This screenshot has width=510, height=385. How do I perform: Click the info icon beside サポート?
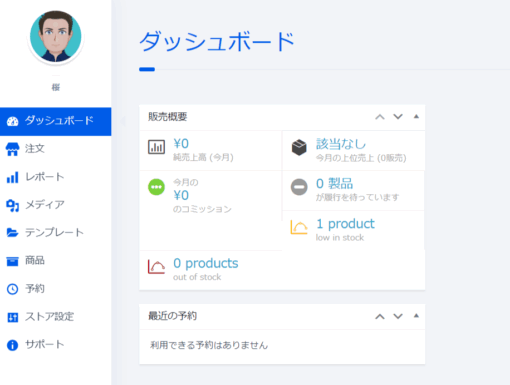pos(13,345)
